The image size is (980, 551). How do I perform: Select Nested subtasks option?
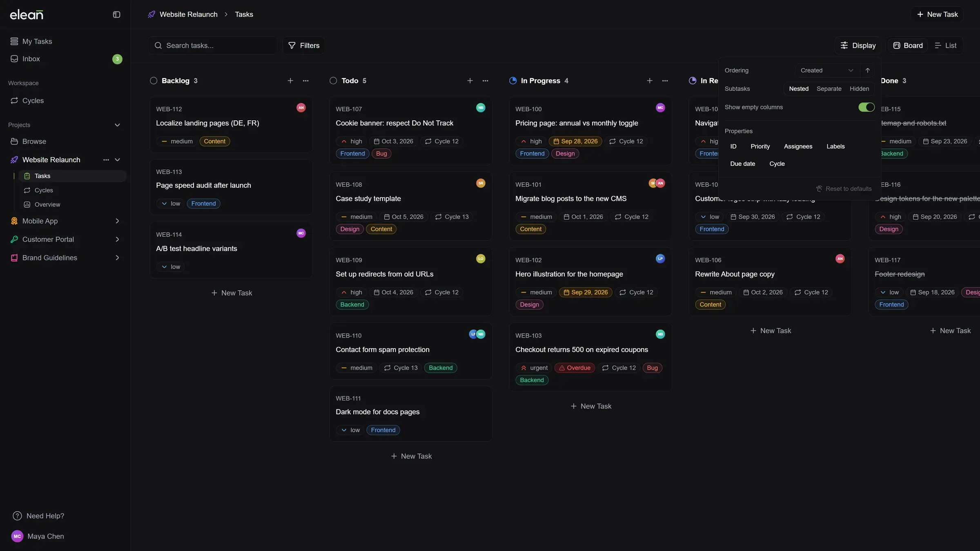[x=799, y=89]
